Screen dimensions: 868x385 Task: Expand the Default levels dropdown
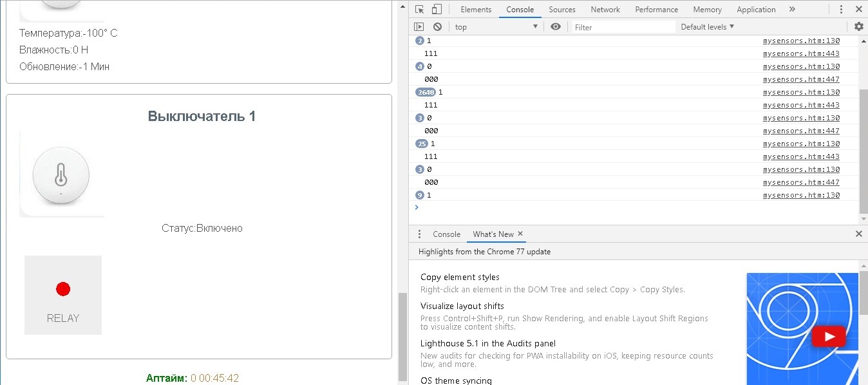(x=707, y=26)
